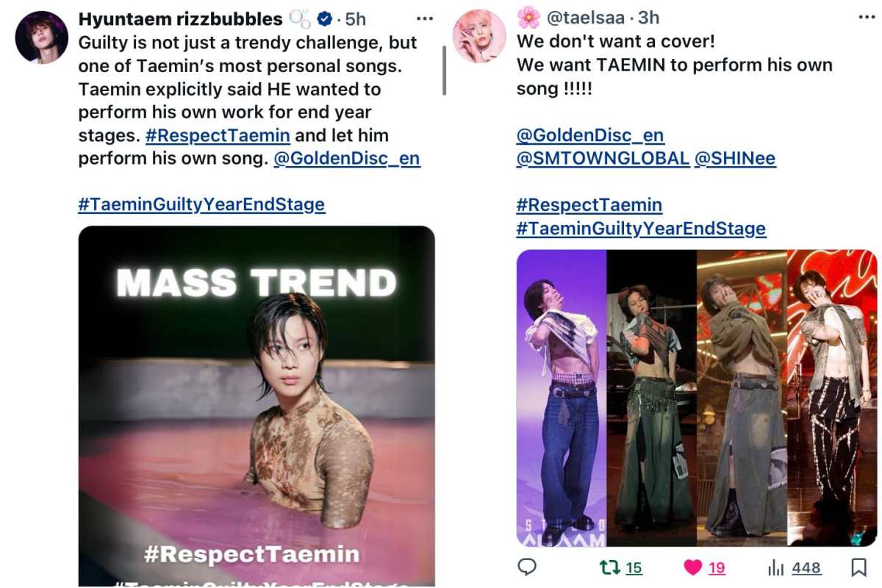
Task: Click the @GoldenDisc_en mention
Action: click(348, 158)
